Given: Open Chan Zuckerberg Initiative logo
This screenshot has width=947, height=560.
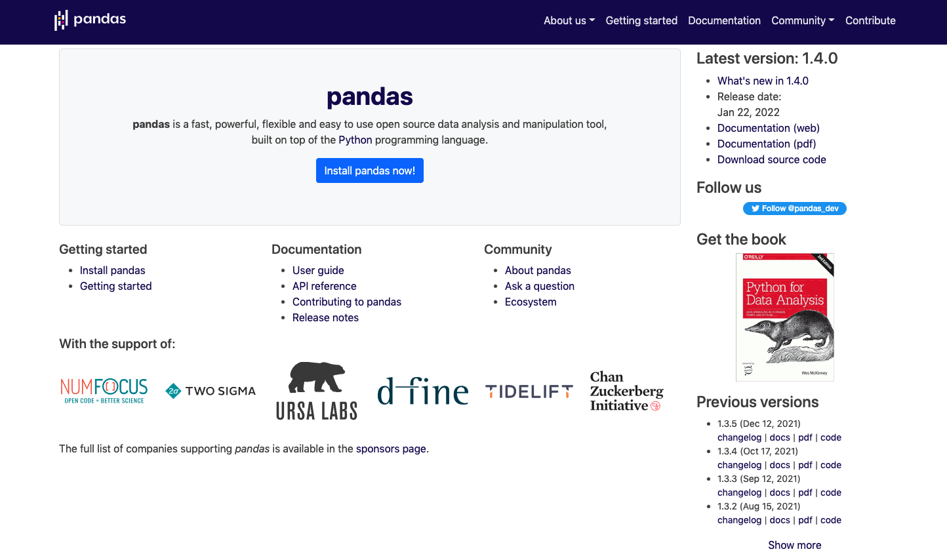Looking at the screenshot, I should (627, 391).
